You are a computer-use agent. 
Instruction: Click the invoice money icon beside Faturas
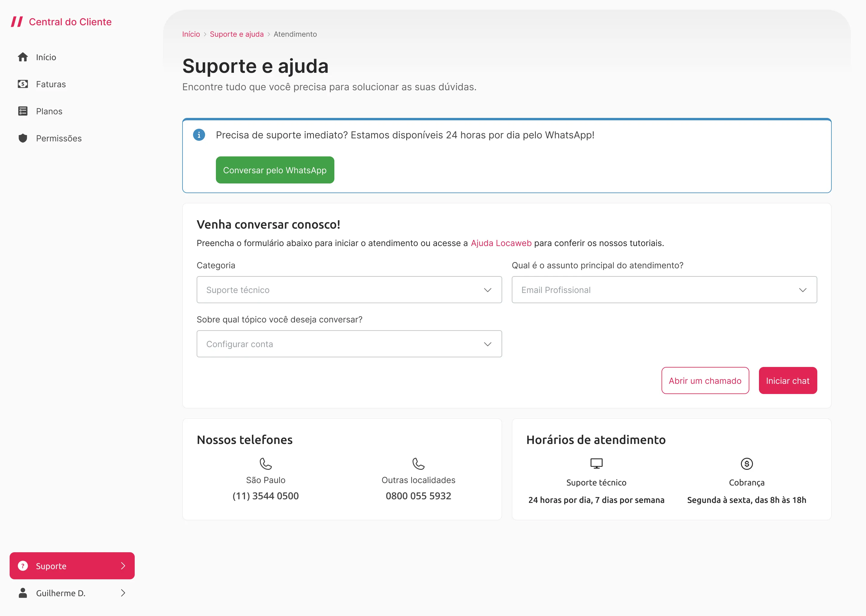(23, 84)
